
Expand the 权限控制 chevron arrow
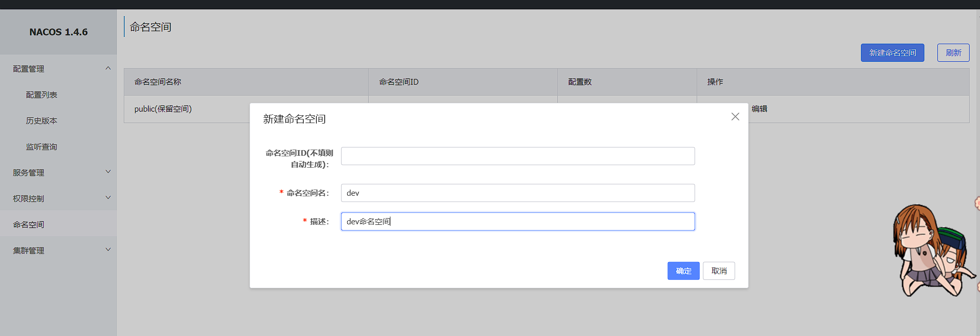pos(108,198)
